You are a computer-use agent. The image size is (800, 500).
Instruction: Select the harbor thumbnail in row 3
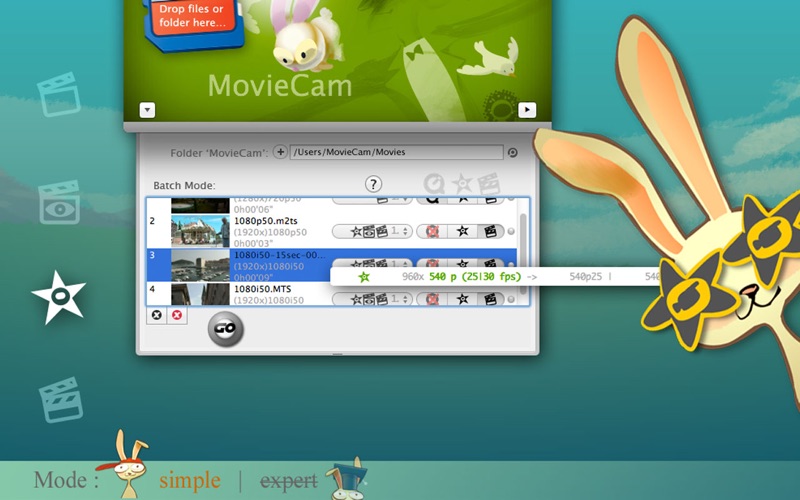200,265
